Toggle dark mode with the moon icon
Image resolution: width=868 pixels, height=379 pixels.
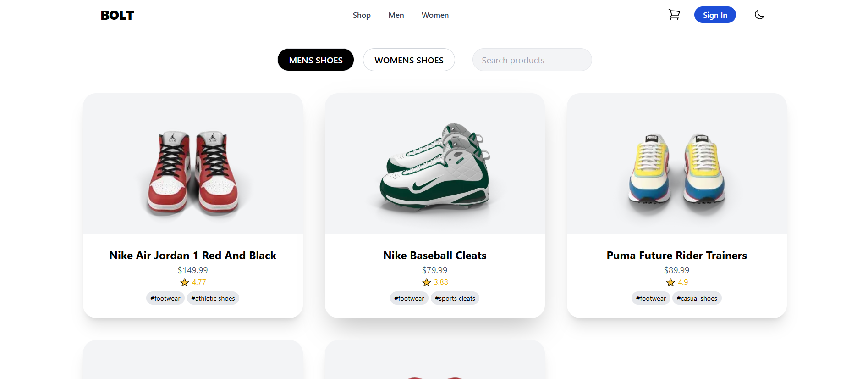(759, 15)
